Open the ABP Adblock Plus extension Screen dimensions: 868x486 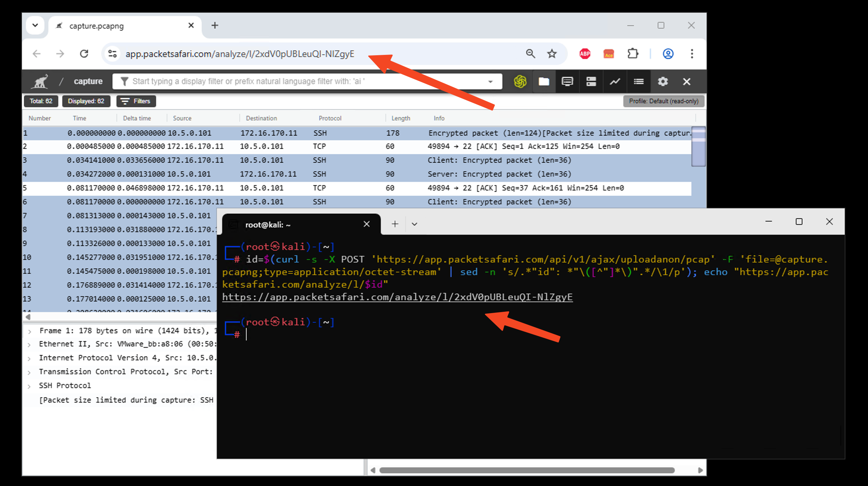(x=585, y=54)
